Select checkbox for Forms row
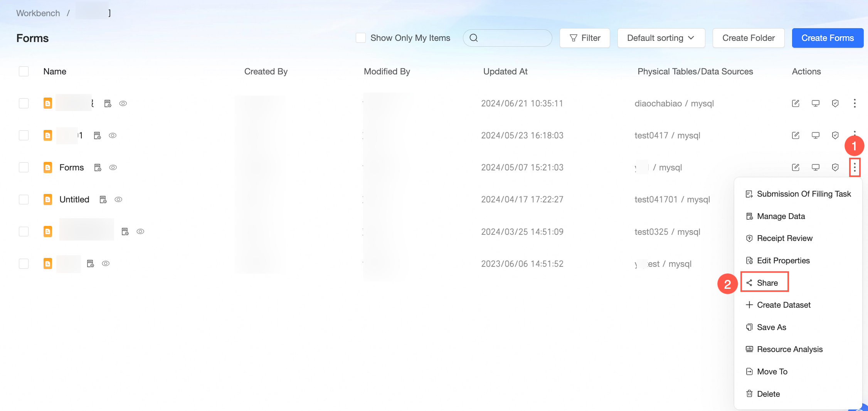 pos(24,167)
